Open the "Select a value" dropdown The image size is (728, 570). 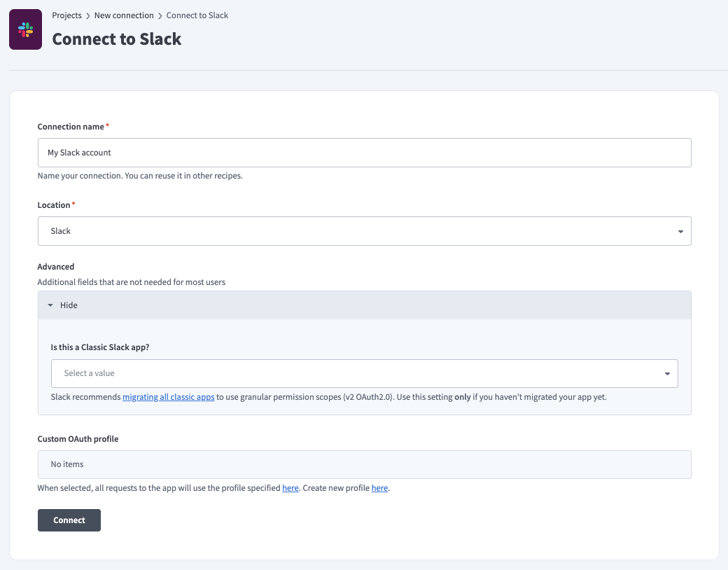point(364,373)
